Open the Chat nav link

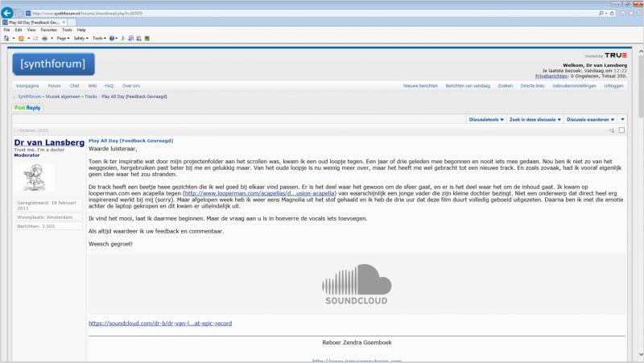[74, 86]
